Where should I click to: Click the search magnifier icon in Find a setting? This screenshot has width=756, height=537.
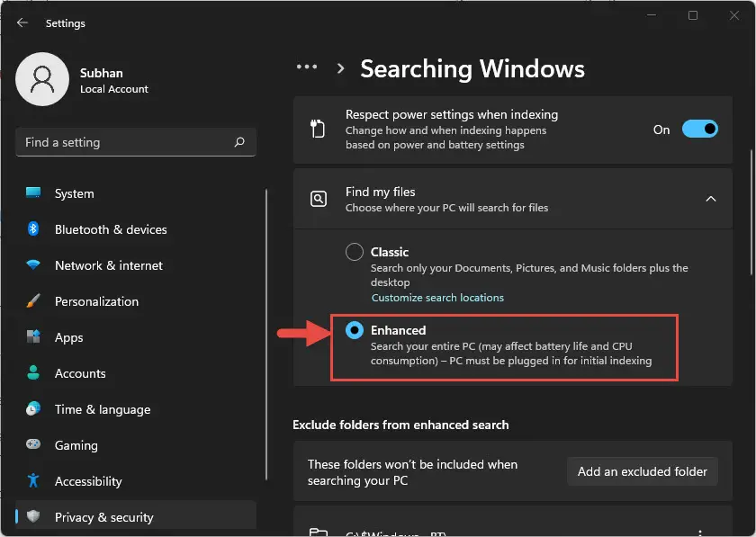(x=239, y=142)
